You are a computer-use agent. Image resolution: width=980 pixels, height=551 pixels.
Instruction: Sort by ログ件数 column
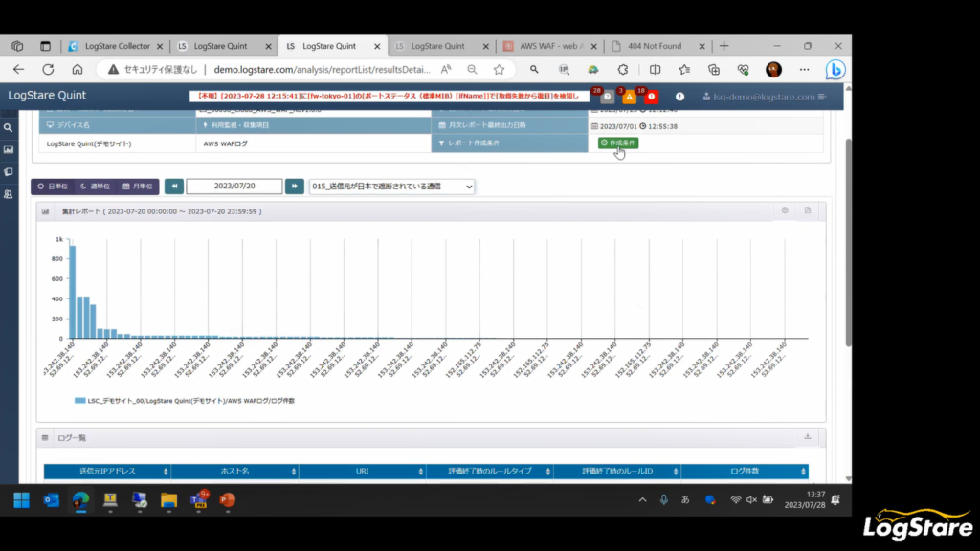(x=745, y=471)
